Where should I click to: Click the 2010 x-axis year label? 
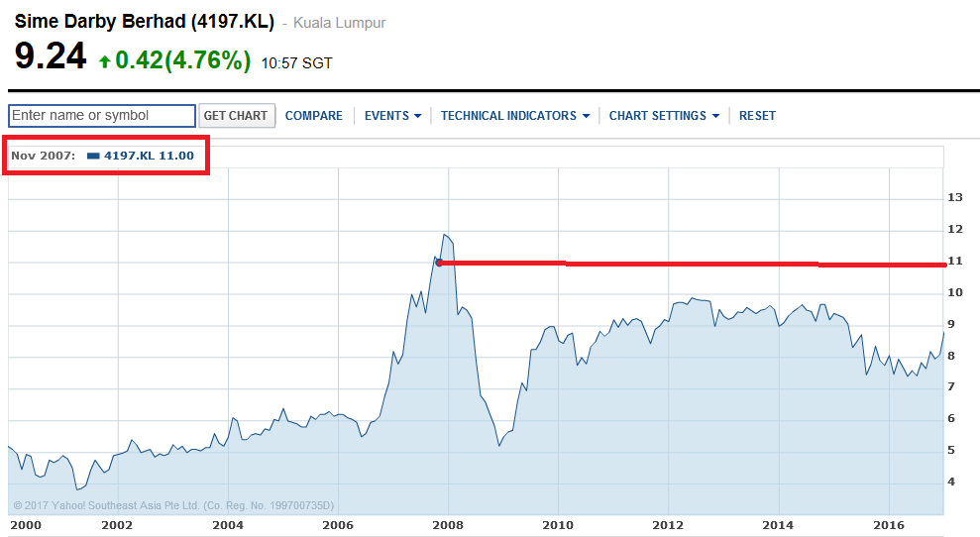click(x=558, y=525)
